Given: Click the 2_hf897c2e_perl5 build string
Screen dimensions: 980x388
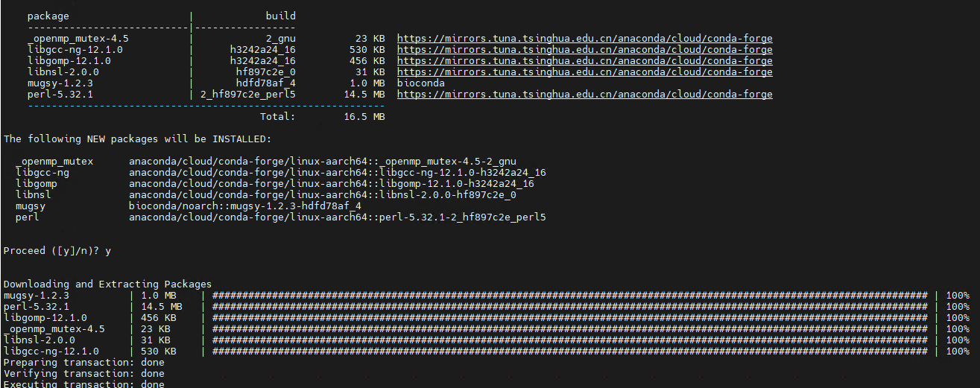Looking at the screenshot, I should [x=247, y=94].
